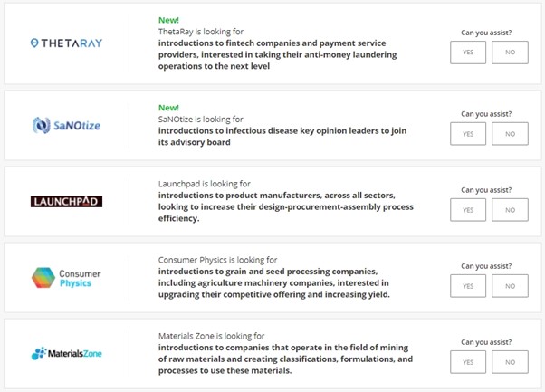Open the Launchpad logo
This screenshot has height=392, width=545.
pos(66,201)
